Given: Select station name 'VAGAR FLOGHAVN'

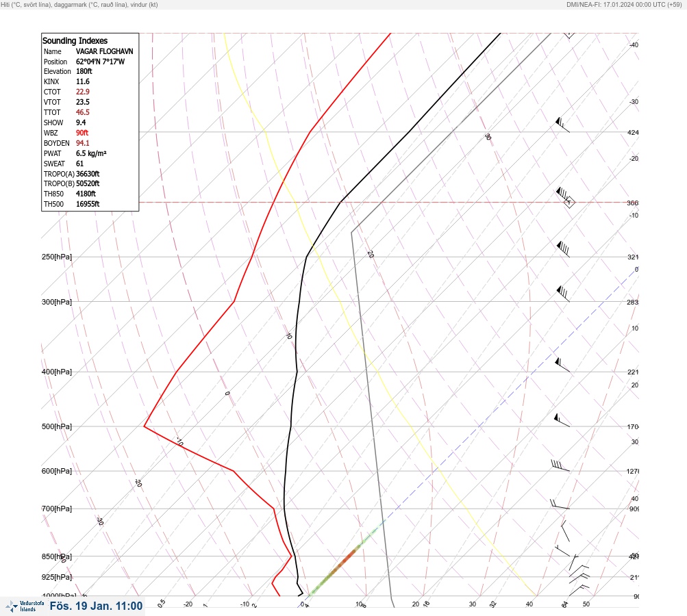Looking at the screenshot, I should [x=104, y=51].
